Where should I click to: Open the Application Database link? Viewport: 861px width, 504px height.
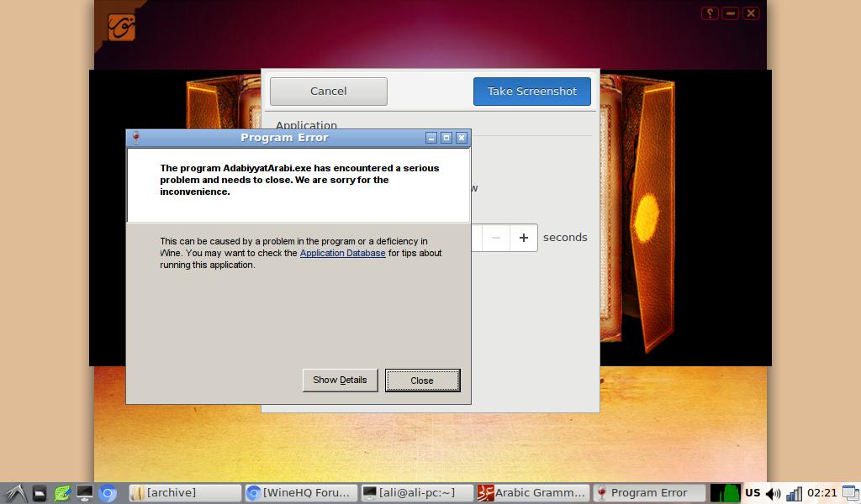[x=343, y=253]
